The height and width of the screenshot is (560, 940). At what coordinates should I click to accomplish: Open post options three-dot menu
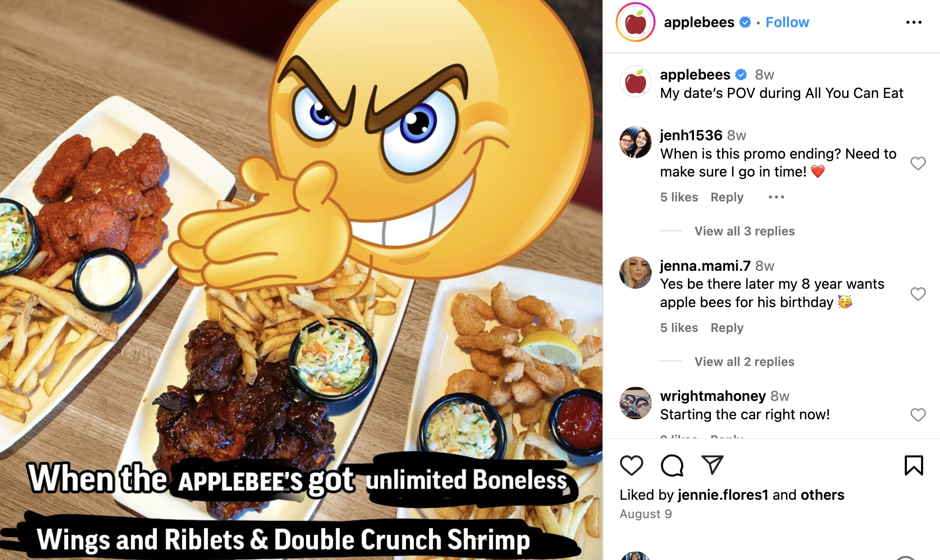913,22
